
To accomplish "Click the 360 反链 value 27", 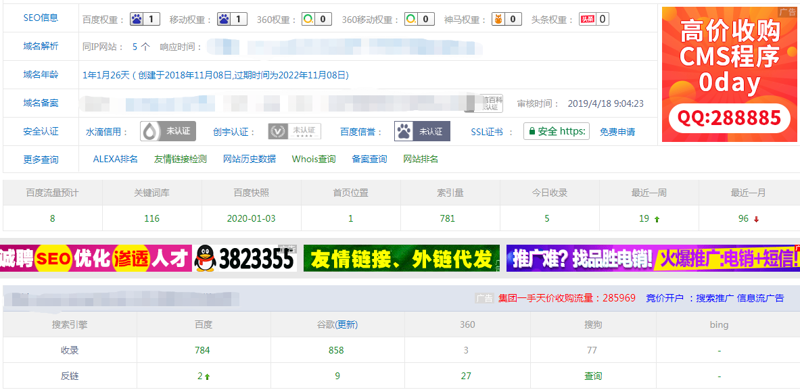I will (x=466, y=376).
